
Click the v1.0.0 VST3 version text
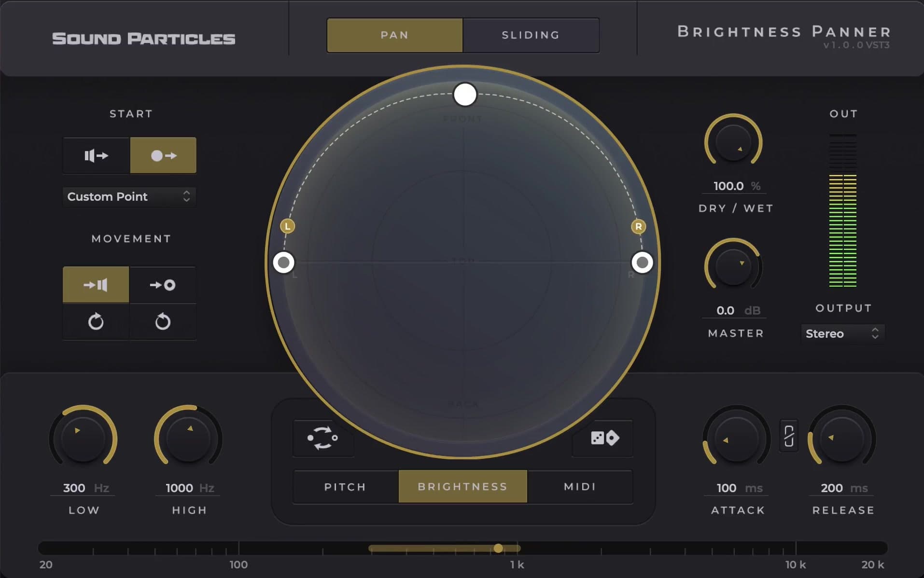(x=856, y=45)
